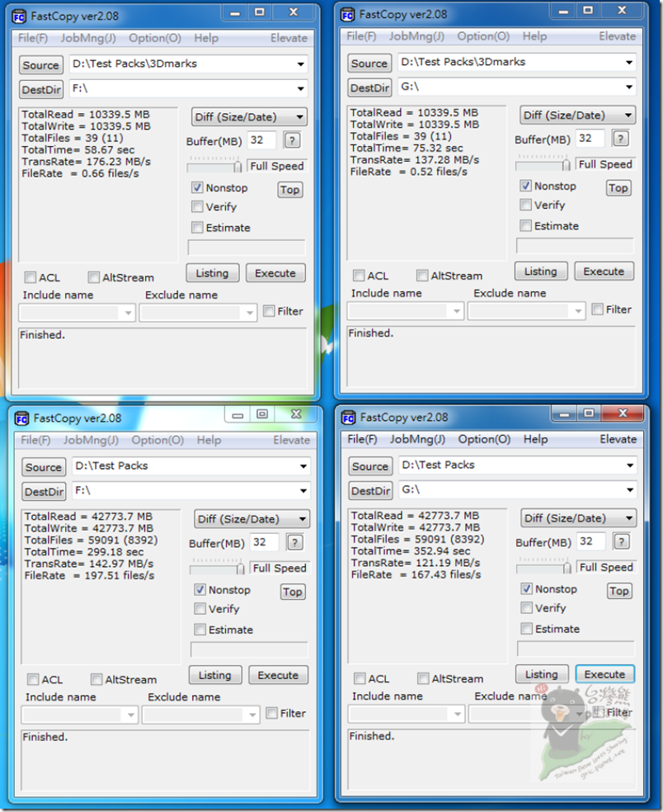Click Buffer(MB) 32 field in top-left window
Image resolution: width=663 pixels, height=812 pixels.
click(x=262, y=140)
